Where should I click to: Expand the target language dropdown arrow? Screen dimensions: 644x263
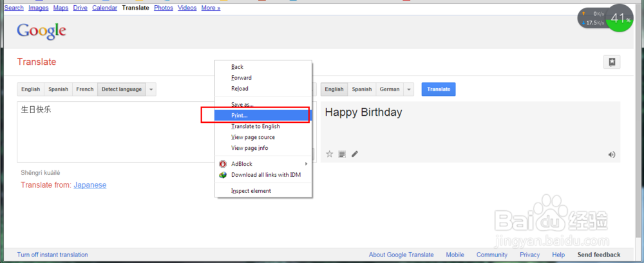pos(408,89)
